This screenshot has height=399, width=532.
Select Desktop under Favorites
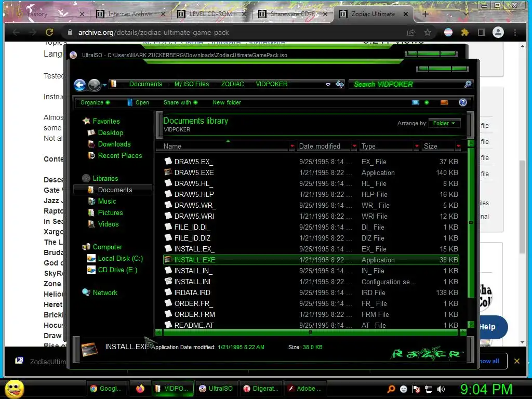coord(105,132)
